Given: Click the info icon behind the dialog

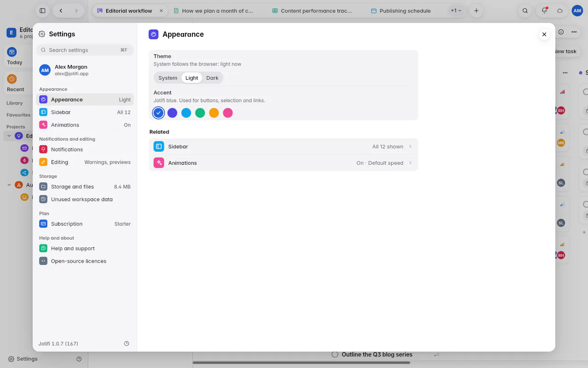Looking at the screenshot, I should point(561,32).
